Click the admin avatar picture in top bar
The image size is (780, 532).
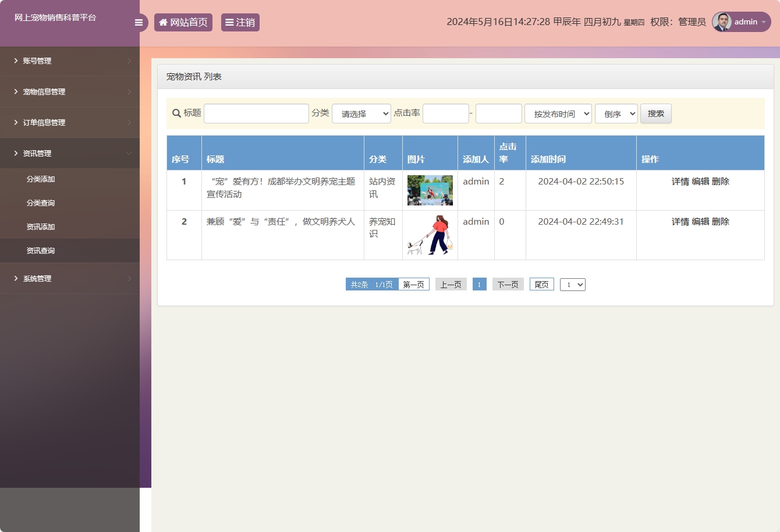(x=721, y=22)
